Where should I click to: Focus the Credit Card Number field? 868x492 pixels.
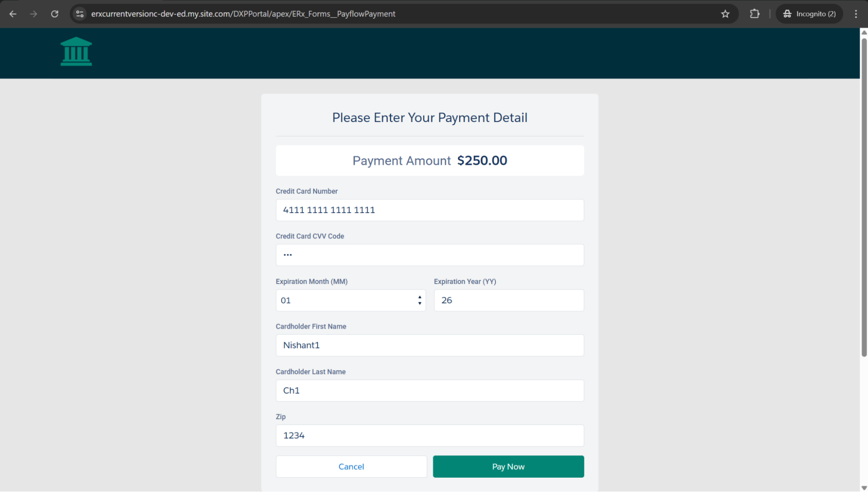(429, 210)
